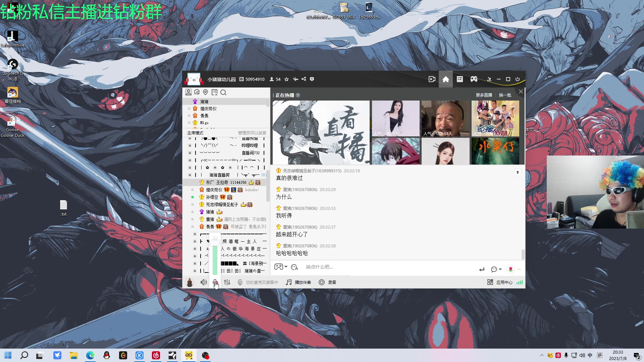
Task: Expand the game emoji dropdown arrow
Action: 286,267
